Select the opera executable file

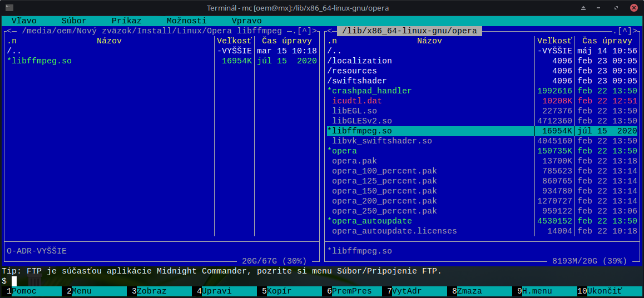pos(482,151)
